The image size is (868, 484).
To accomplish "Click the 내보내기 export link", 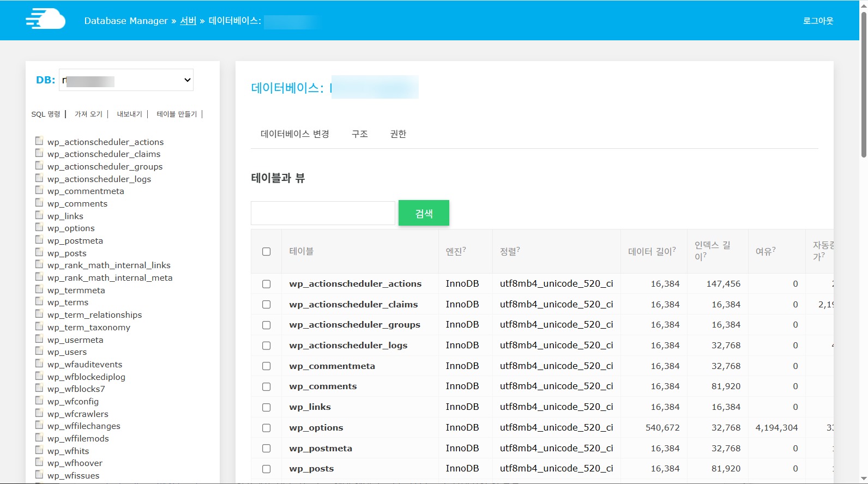I will [x=129, y=114].
